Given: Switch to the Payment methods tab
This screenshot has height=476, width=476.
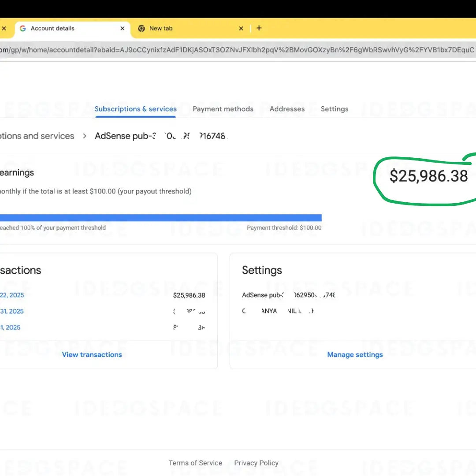Looking at the screenshot, I should [223, 109].
